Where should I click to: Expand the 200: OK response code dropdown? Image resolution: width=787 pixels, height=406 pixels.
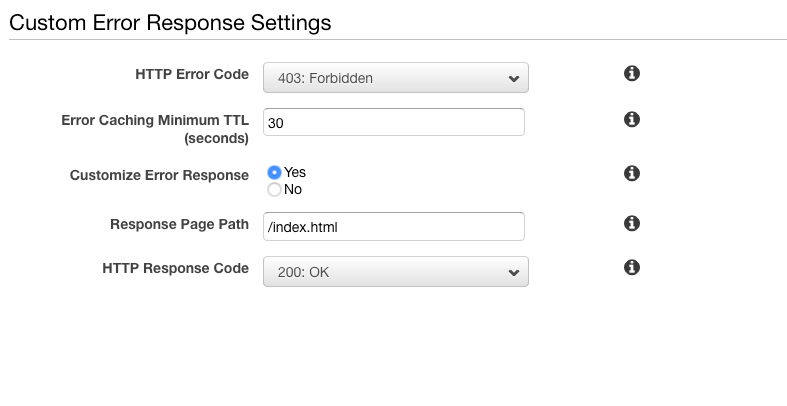click(x=395, y=271)
